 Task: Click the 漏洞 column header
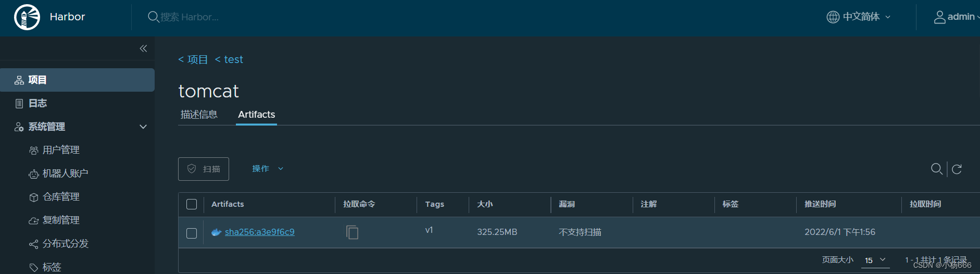tap(567, 204)
